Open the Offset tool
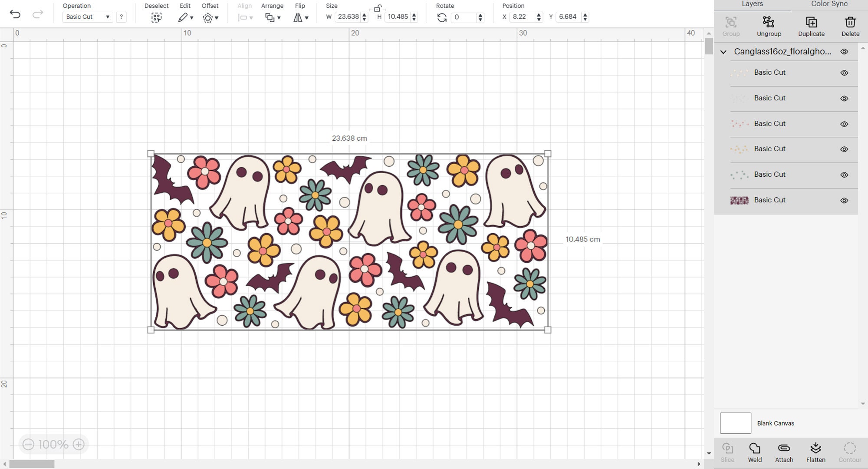 208,17
